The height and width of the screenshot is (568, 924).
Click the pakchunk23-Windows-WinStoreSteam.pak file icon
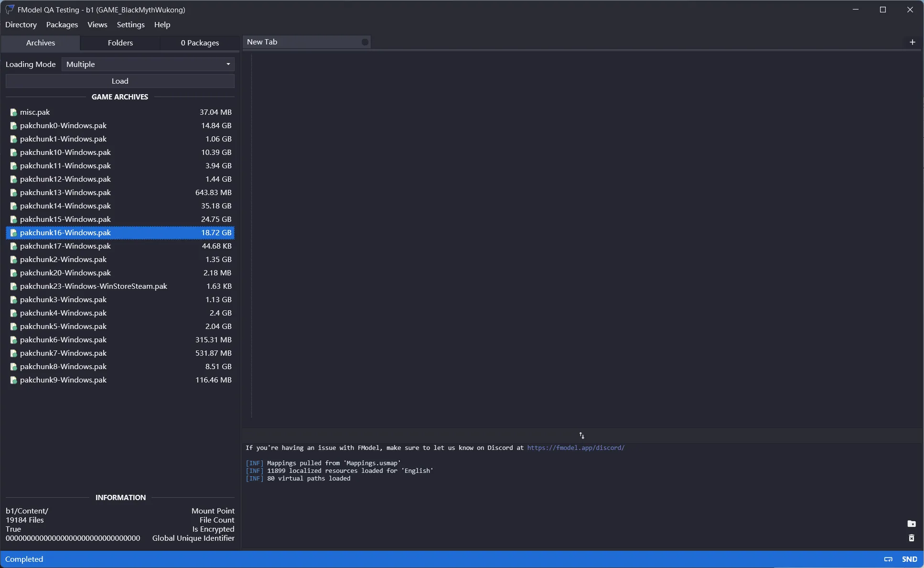[13, 286]
